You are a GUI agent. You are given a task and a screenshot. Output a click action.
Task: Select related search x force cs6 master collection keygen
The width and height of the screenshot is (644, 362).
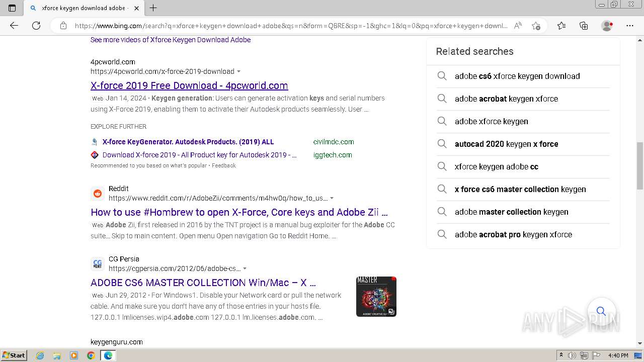pos(520,189)
